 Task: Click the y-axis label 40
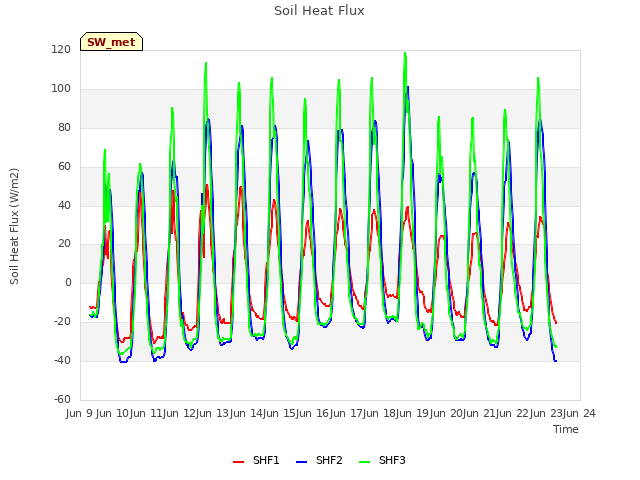64,205
